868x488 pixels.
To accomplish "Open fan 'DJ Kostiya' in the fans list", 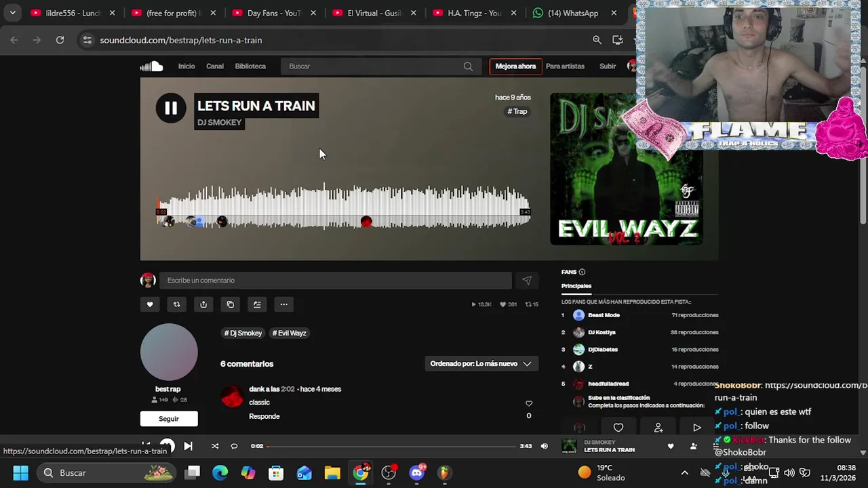I will coord(601,332).
